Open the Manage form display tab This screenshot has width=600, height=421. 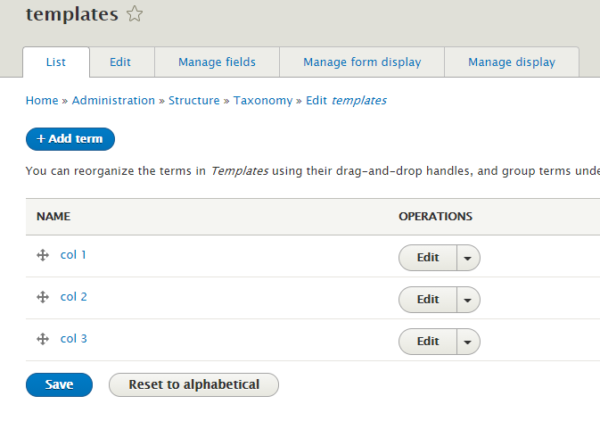click(362, 62)
